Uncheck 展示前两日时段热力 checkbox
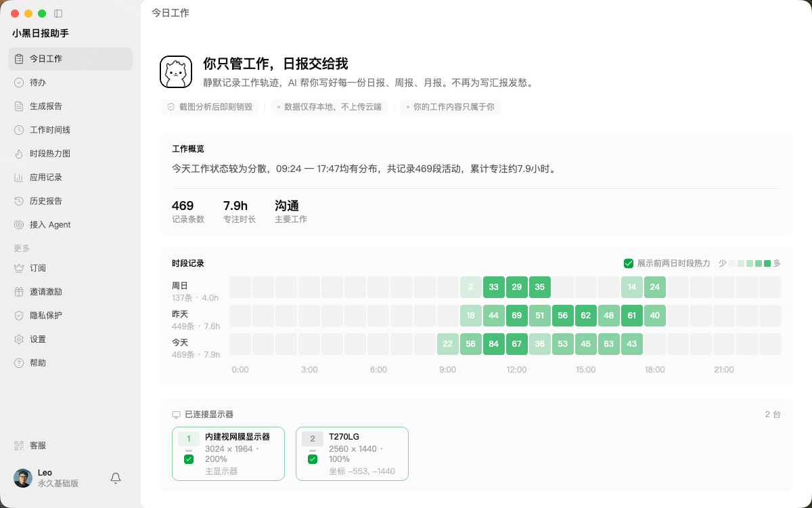 click(629, 263)
